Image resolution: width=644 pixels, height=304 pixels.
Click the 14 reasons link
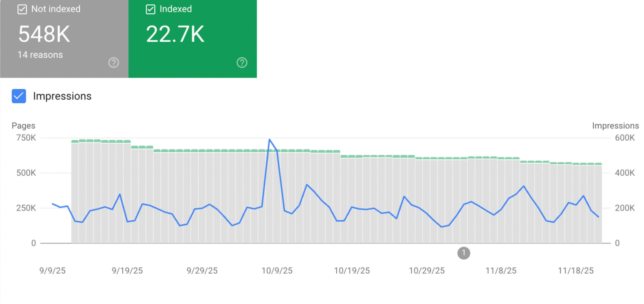coord(40,54)
